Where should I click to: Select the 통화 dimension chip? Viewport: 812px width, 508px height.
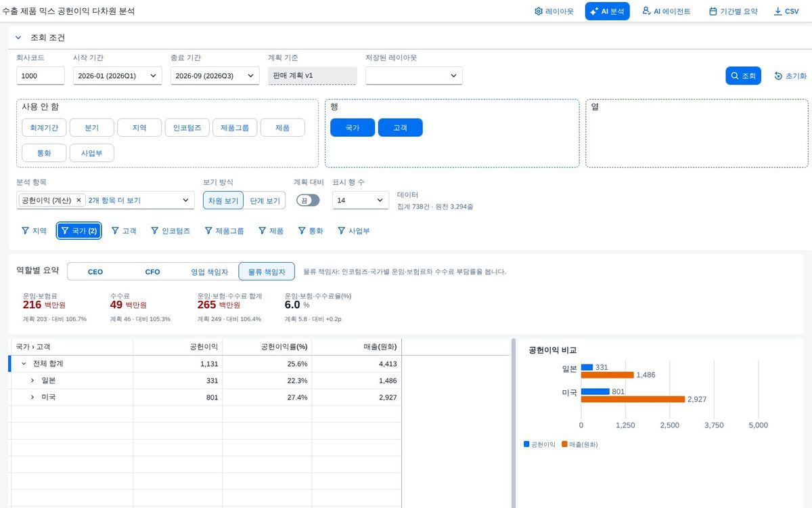coord(44,153)
